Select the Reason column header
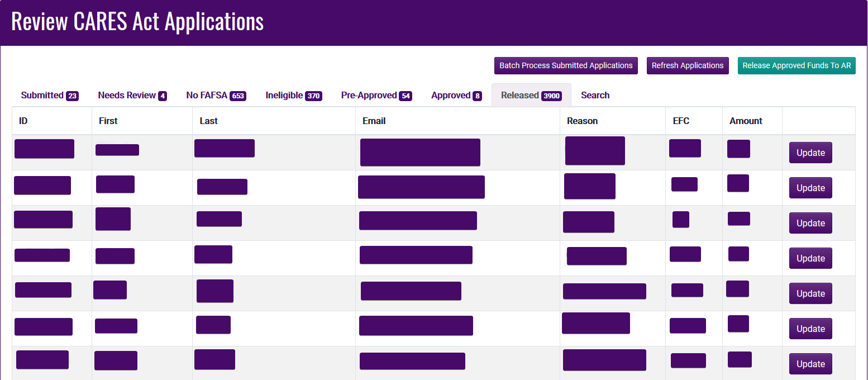 tap(582, 121)
